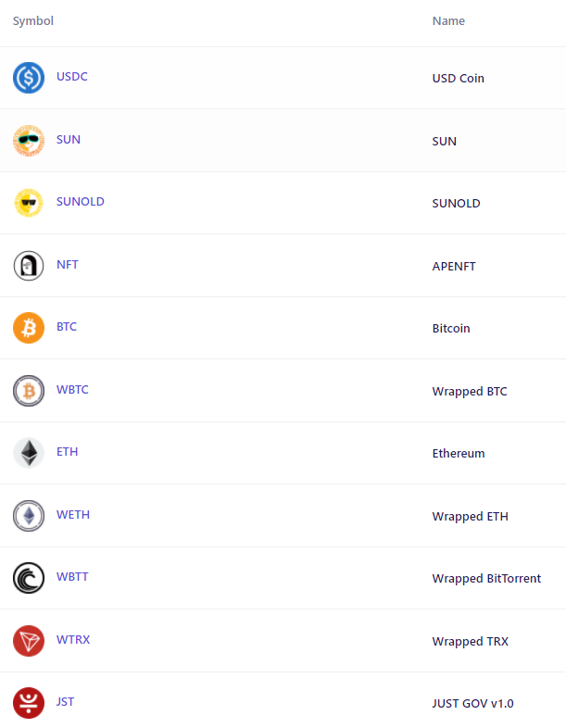Select the red WTRX Tron icon

point(29,641)
